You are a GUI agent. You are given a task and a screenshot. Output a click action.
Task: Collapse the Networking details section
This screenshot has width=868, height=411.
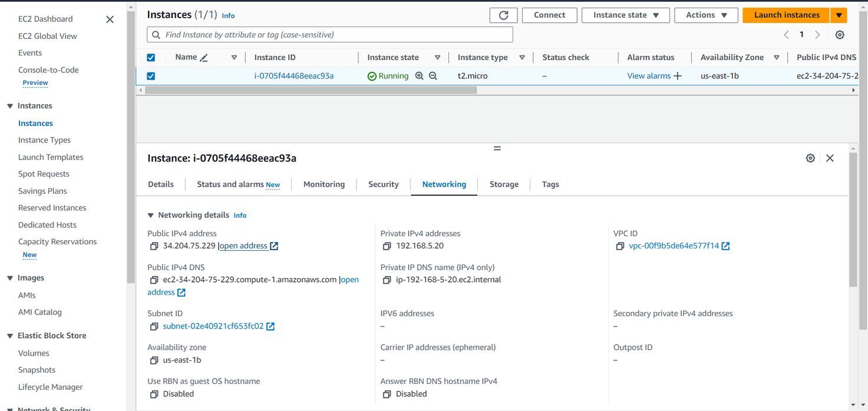[x=151, y=216]
